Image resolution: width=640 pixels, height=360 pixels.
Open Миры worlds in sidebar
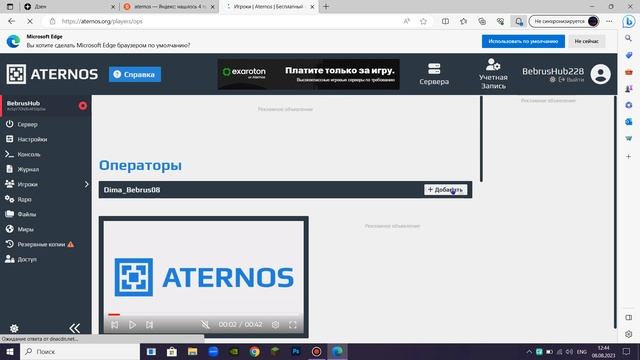click(x=25, y=229)
